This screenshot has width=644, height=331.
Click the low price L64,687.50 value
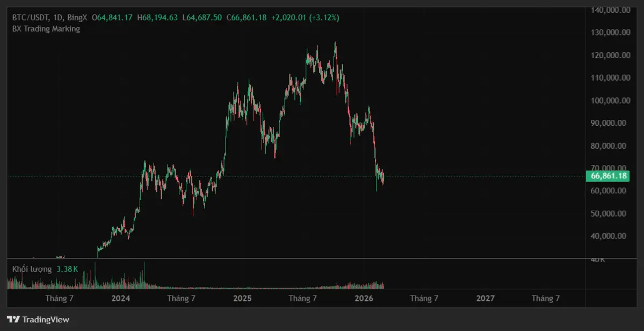(x=202, y=18)
